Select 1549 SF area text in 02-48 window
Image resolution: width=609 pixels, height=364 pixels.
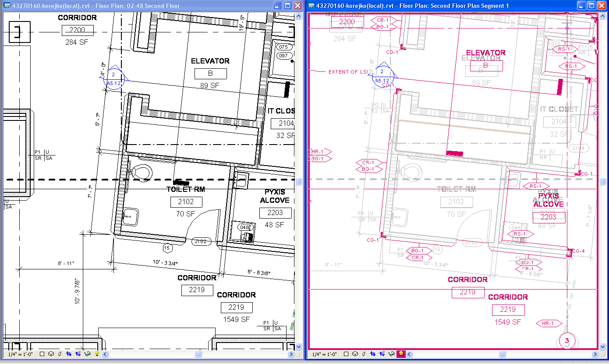click(237, 319)
